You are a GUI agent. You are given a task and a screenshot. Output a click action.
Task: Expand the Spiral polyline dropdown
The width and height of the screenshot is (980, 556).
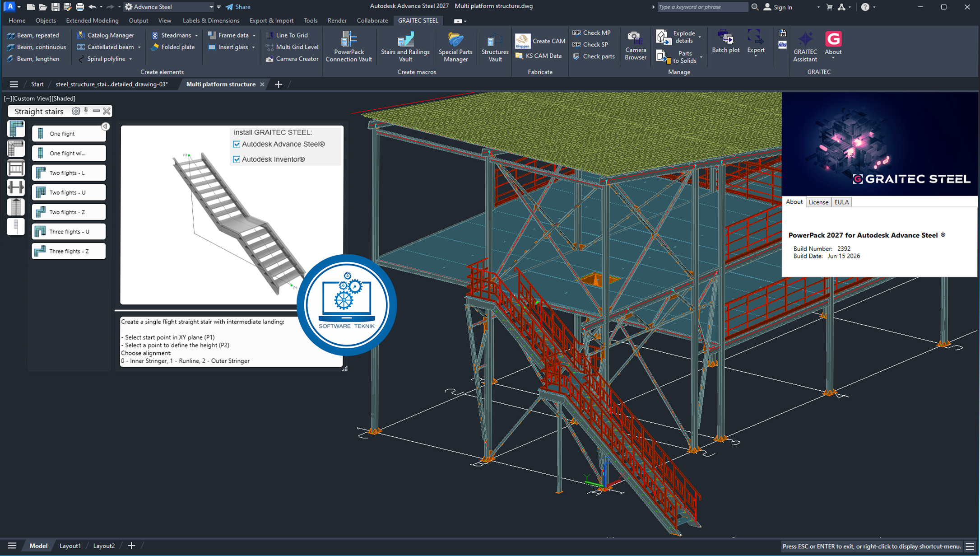(130, 59)
